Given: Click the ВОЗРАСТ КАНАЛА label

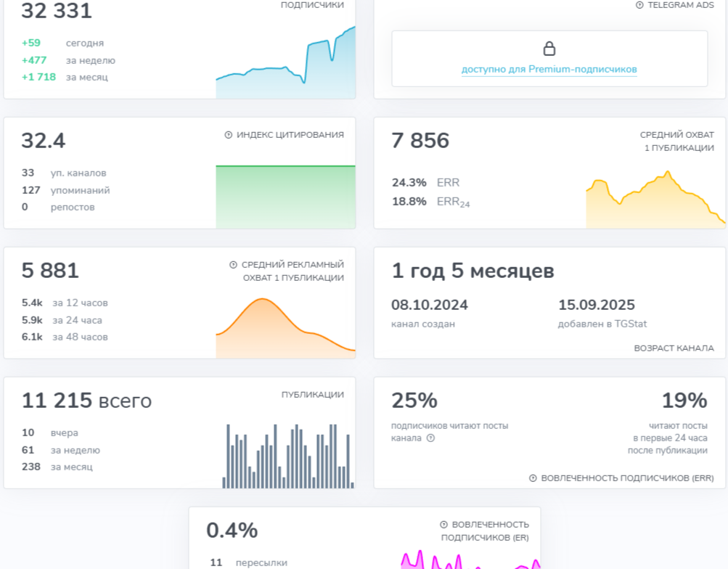Looking at the screenshot, I should click(674, 348).
